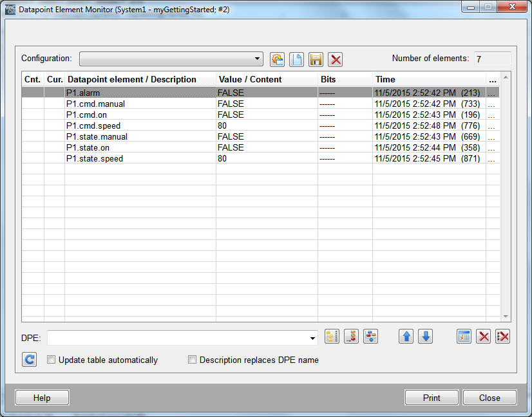Click the Value / Content column header
The width and height of the screenshot is (532, 417).
(267, 80)
